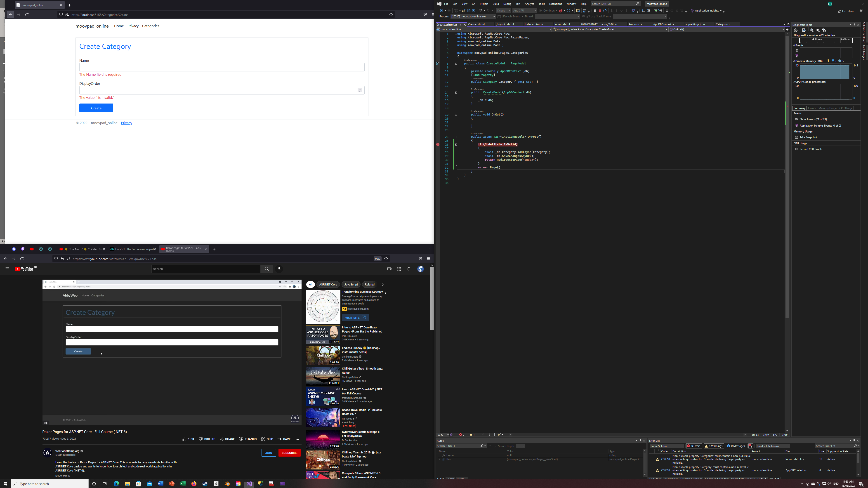
Task: Open the OnPost() member dropdown
Action: click(x=727, y=29)
